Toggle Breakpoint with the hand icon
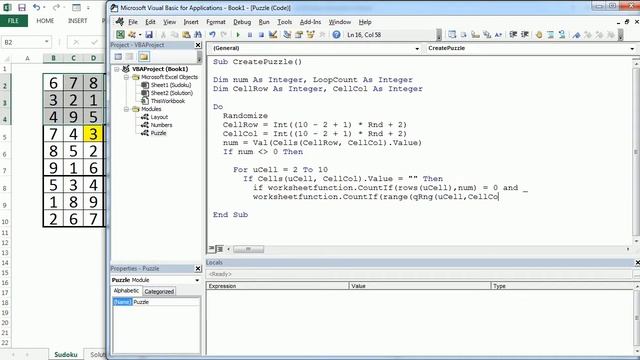 [x=539, y=35]
